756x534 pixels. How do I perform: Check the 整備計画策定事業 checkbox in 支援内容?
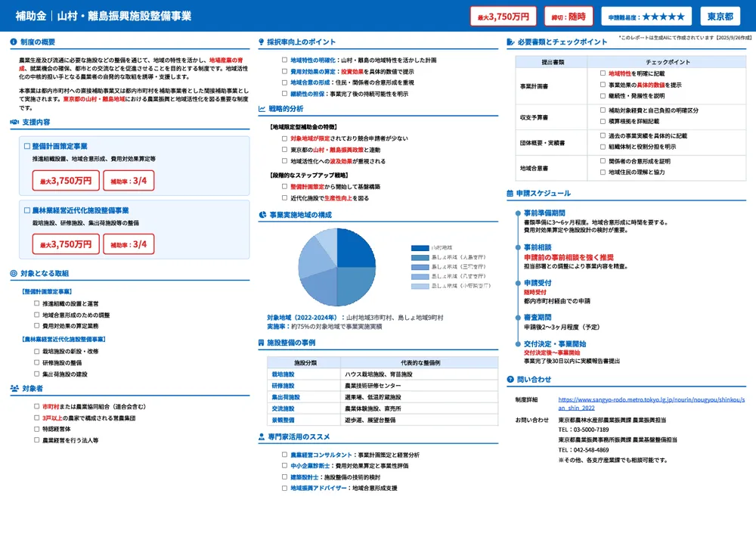click(27, 147)
